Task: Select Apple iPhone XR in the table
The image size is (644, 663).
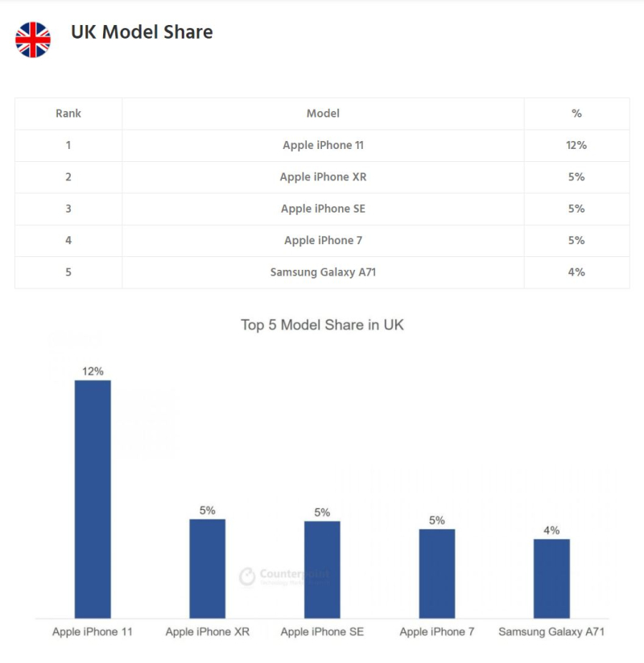Action: coord(323,176)
